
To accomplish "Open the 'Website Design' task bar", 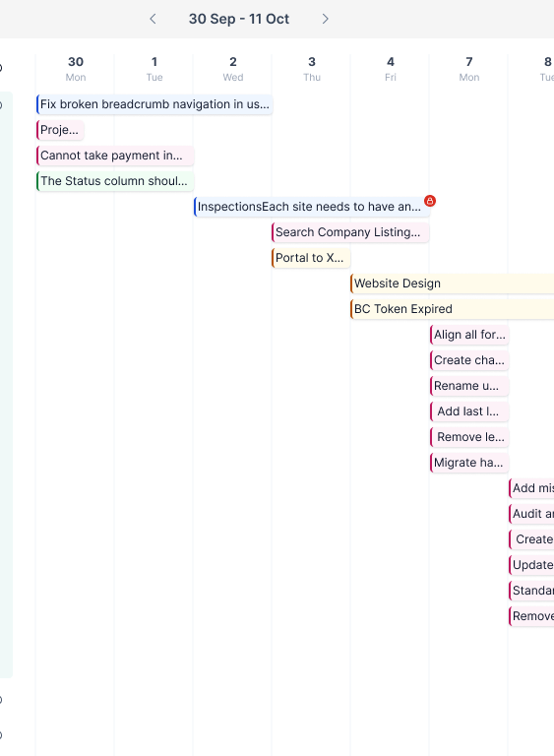I will coord(453,283).
